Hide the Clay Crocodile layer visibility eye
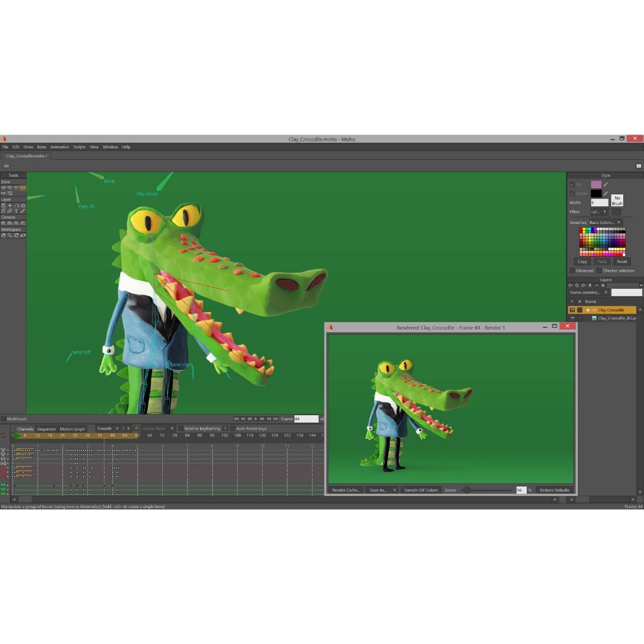 572,310
